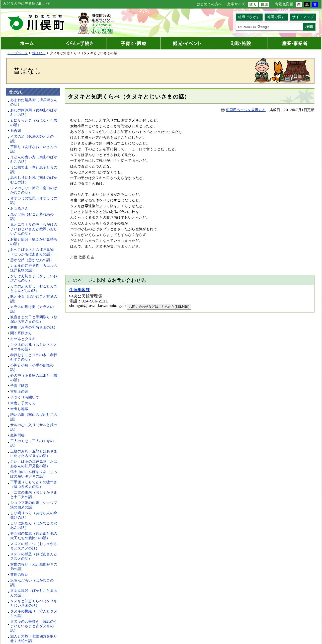
Task: Set background color to blue (青)
Action: coord(315,5)
